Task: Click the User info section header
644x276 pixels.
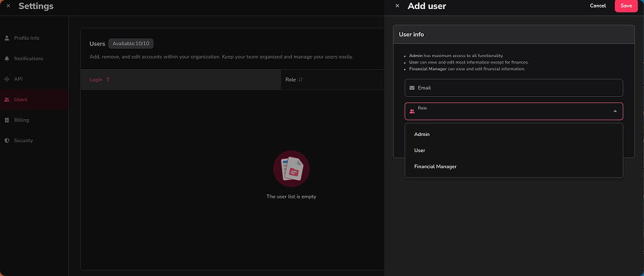Action: click(x=514, y=35)
